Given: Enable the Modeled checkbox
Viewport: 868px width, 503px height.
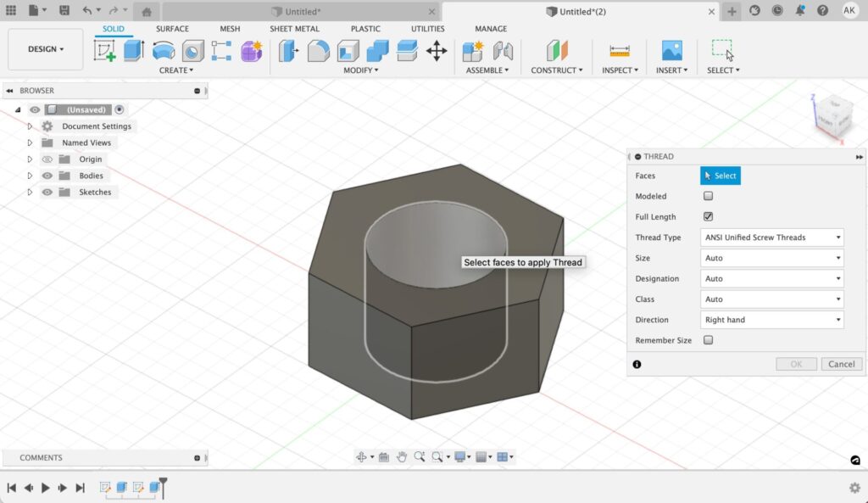Looking at the screenshot, I should (x=709, y=196).
